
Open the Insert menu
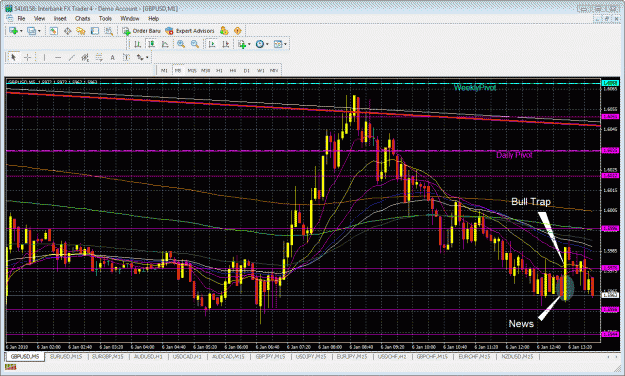pos(60,18)
